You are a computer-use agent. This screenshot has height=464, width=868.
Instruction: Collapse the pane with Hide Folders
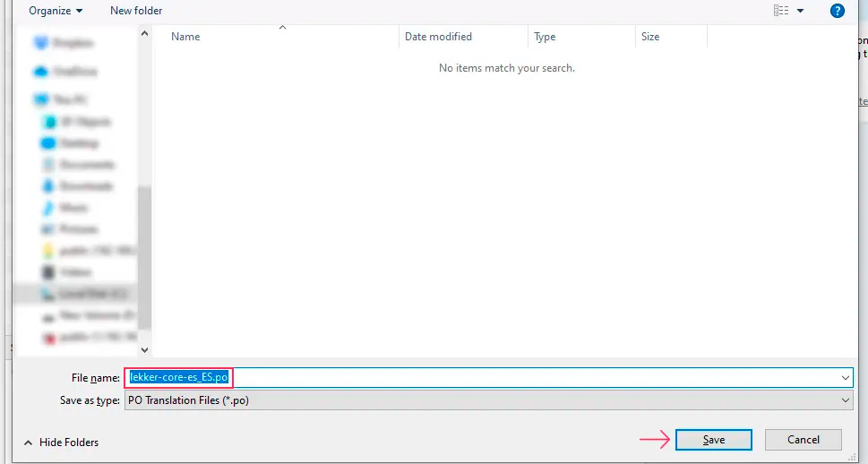click(62, 443)
